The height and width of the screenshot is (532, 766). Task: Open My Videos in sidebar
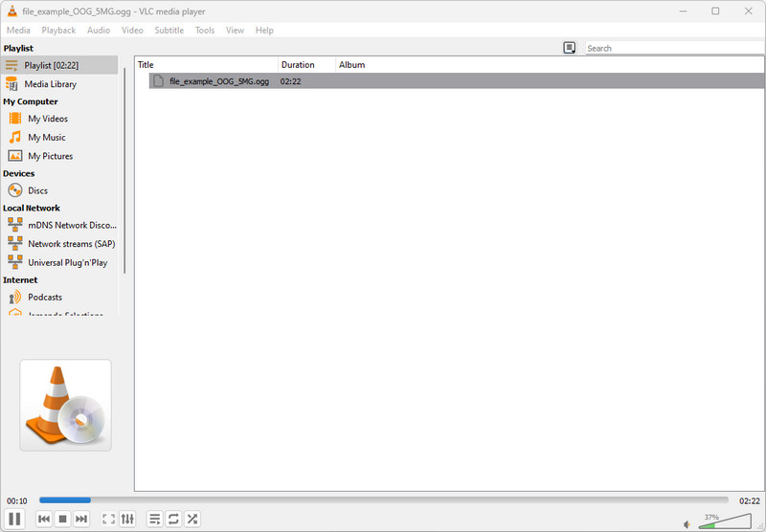point(59,119)
